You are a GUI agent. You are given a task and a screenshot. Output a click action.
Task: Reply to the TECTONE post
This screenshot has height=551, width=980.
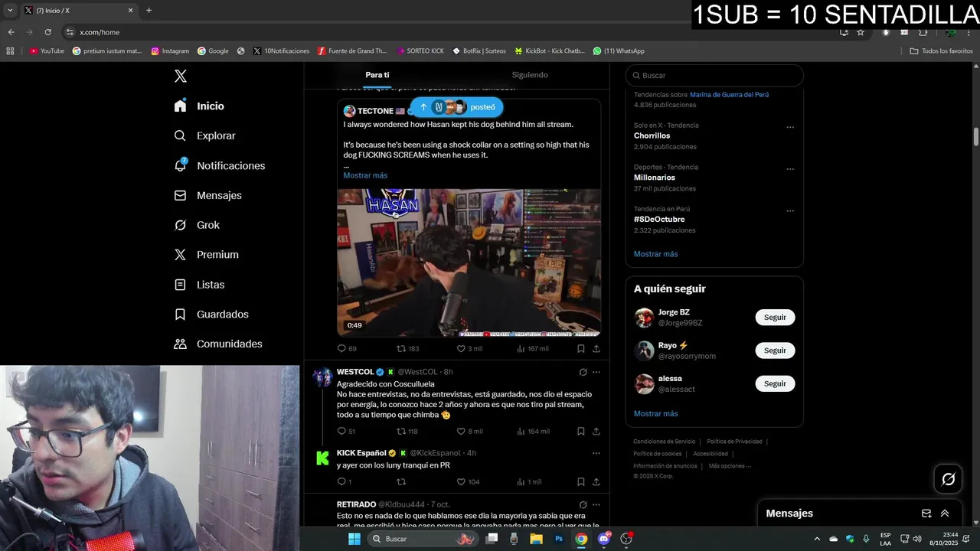click(342, 348)
